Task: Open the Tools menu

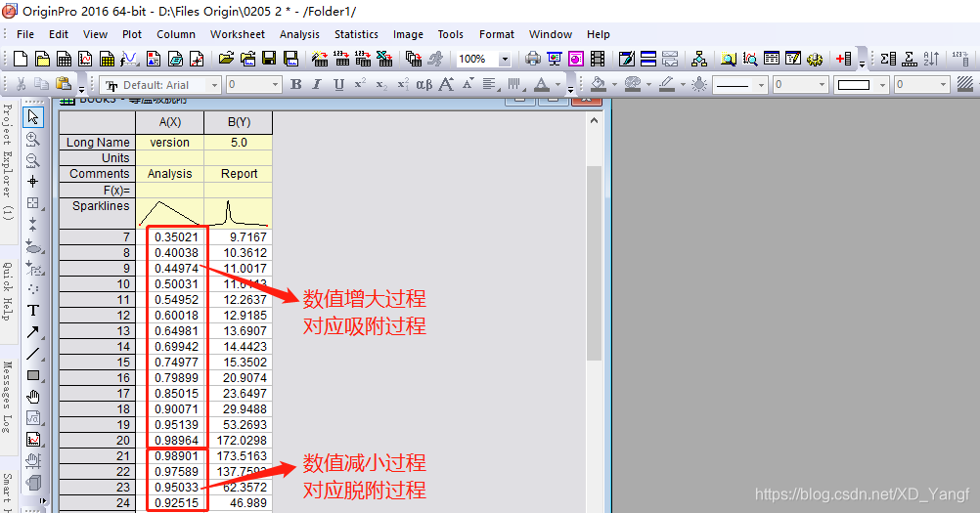Action: 451,34
